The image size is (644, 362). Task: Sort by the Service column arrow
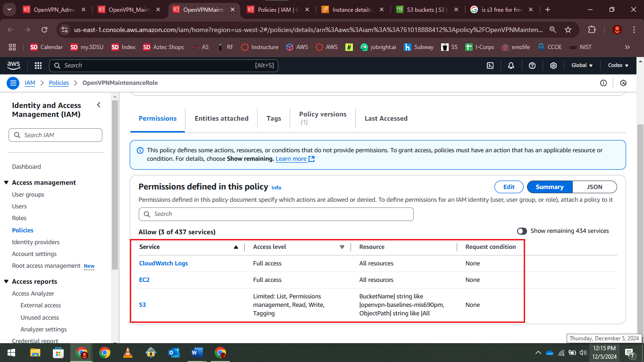click(x=236, y=247)
